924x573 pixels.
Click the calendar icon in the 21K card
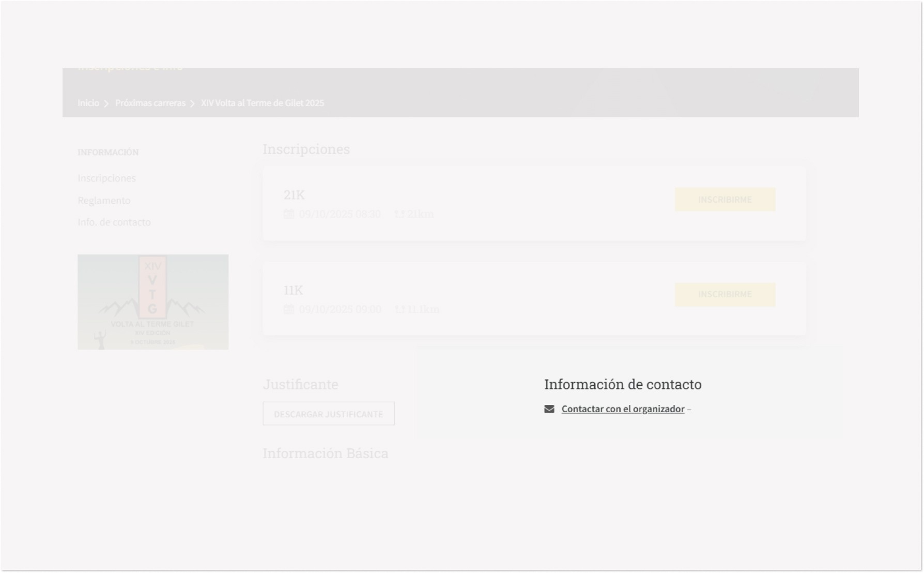(x=289, y=214)
